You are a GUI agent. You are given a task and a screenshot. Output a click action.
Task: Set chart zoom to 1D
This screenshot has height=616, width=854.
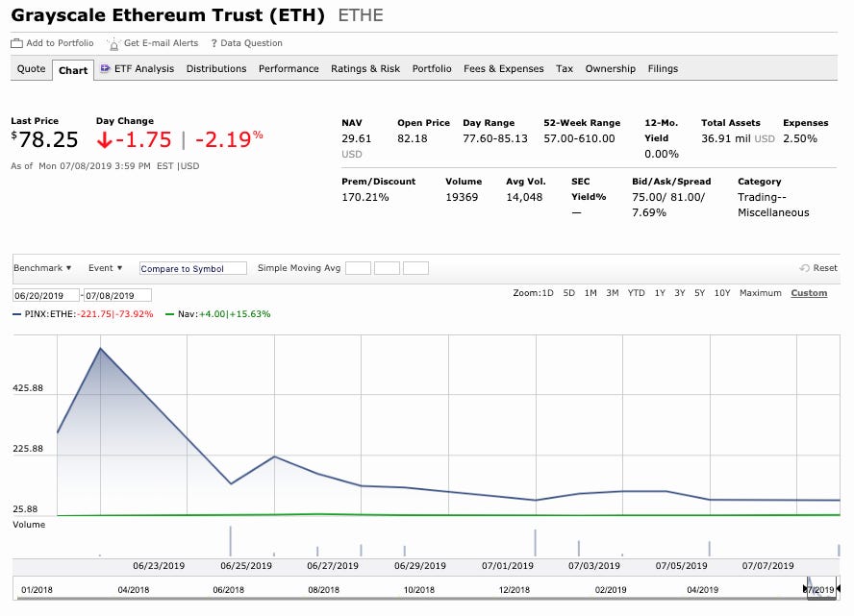click(x=547, y=293)
